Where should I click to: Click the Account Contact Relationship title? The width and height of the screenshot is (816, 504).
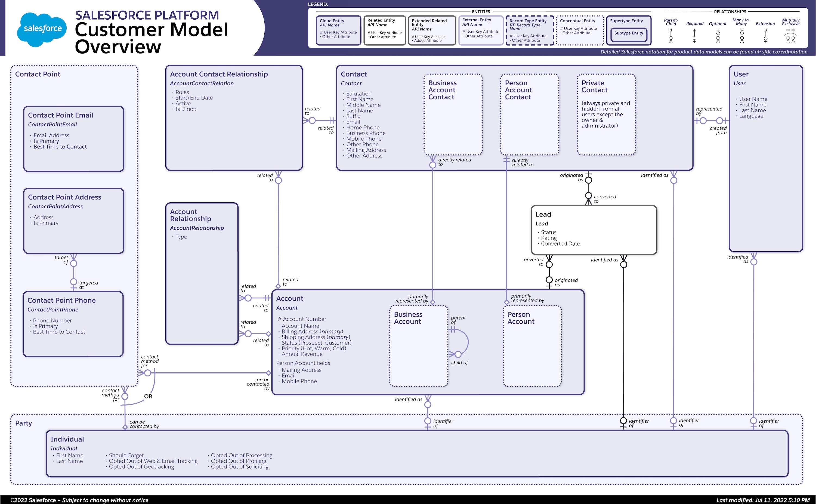(219, 74)
